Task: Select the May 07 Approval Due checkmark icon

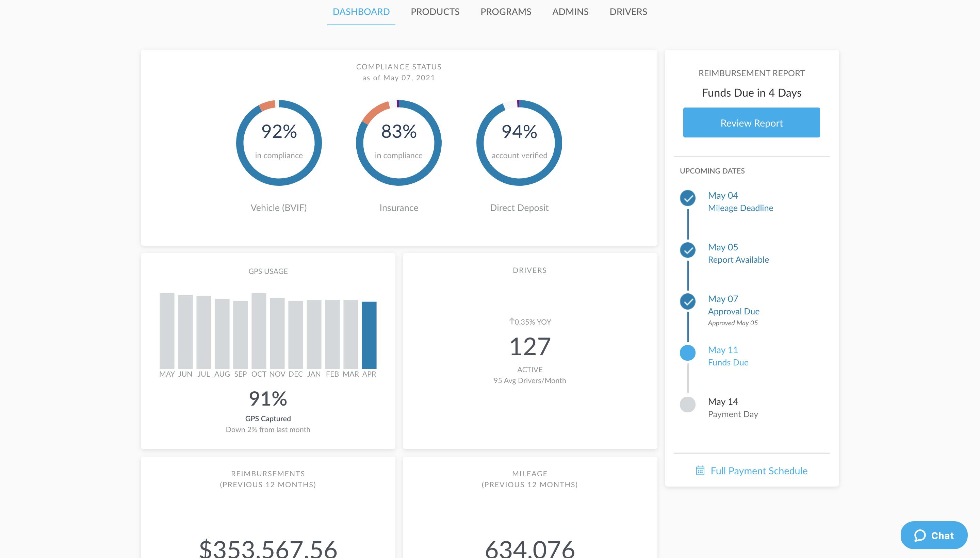Action: click(x=688, y=301)
